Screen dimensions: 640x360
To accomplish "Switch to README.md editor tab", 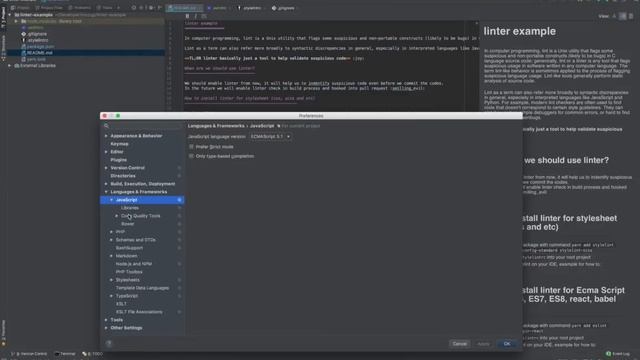I will pos(184,8).
